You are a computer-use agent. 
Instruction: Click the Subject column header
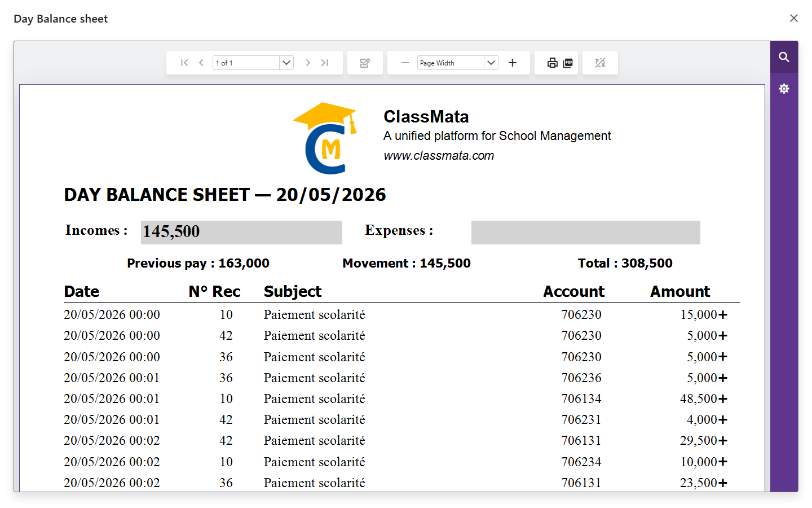(x=293, y=291)
